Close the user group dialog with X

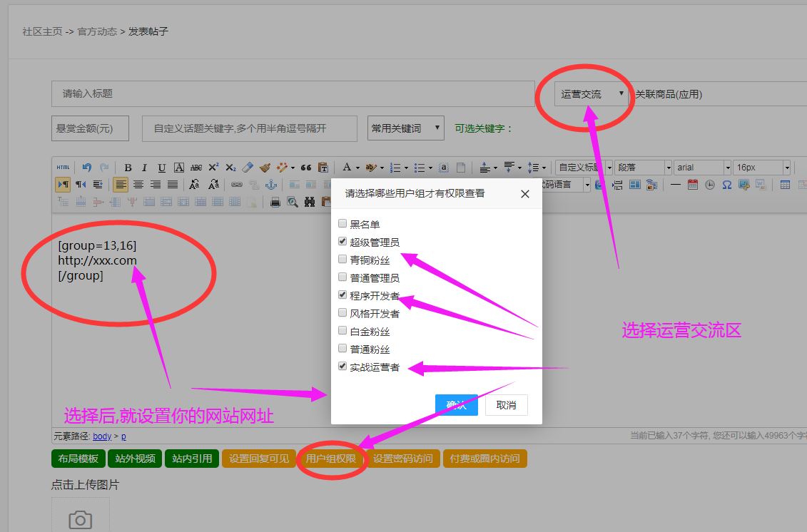[x=525, y=194]
